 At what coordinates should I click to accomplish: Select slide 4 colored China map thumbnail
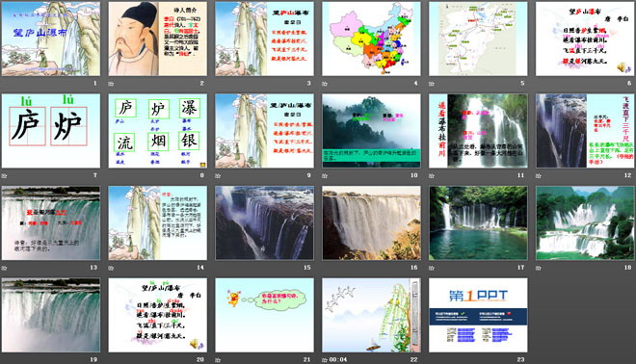click(371, 39)
